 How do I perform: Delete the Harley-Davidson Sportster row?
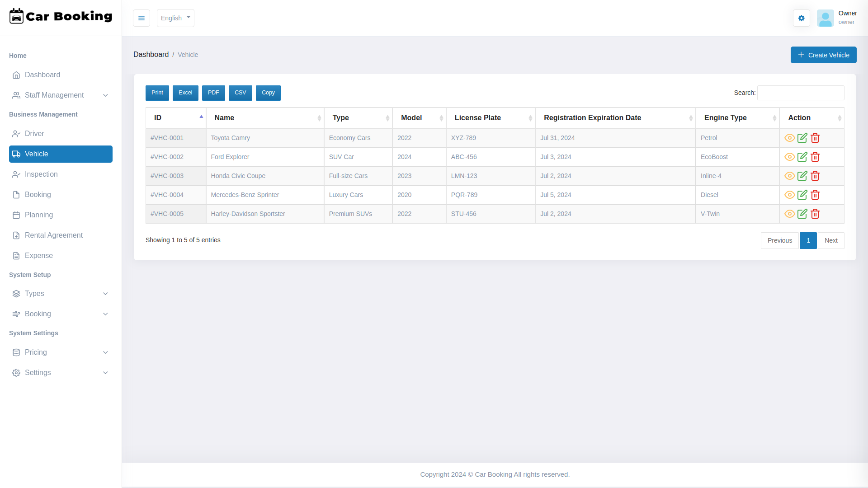click(815, 214)
